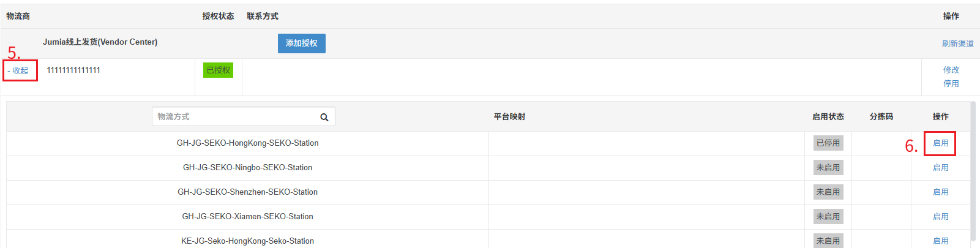980x248 pixels.
Task: Enable GH-JG-SEKO-Shenzhen-SEKO-Station via 启用
Action: 941,192
